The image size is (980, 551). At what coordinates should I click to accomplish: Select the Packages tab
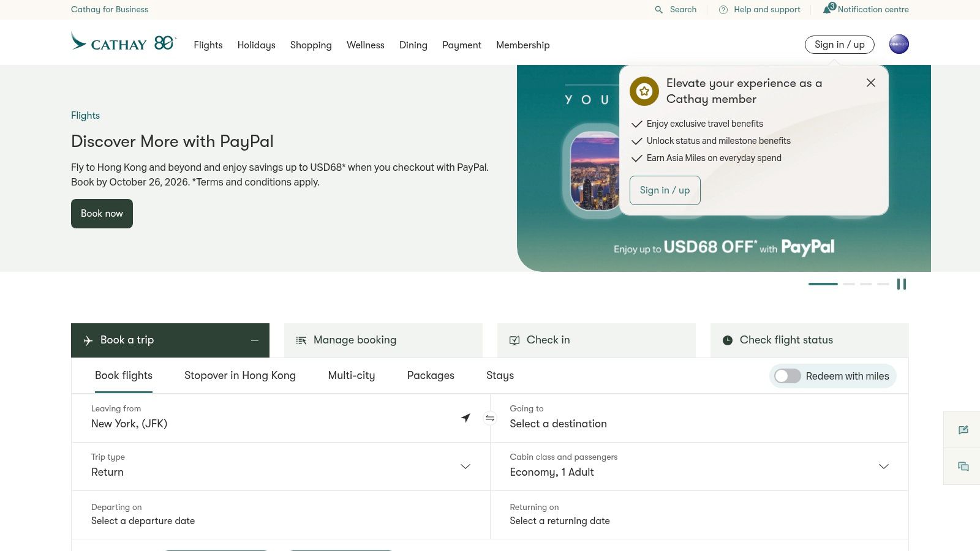[x=431, y=375]
